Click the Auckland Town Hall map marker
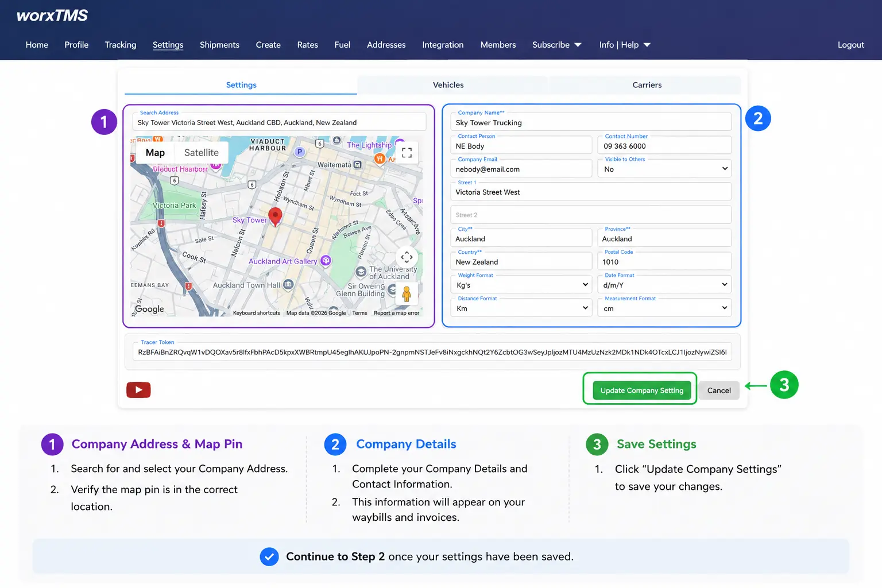The height and width of the screenshot is (588, 882). coord(288,284)
